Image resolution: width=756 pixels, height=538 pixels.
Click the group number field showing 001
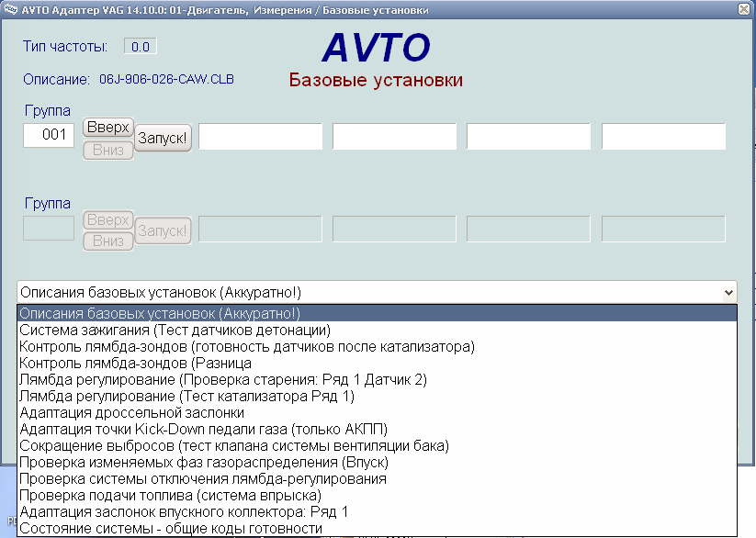(48, 135)
